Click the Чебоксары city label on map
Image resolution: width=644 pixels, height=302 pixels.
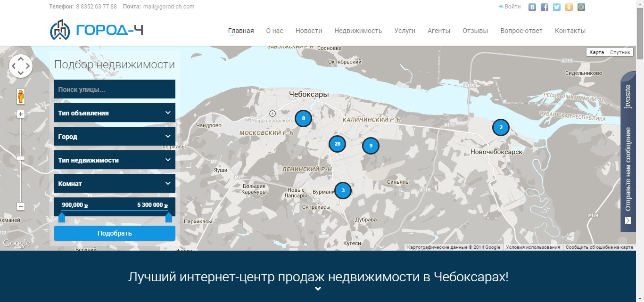pos(309,94)
